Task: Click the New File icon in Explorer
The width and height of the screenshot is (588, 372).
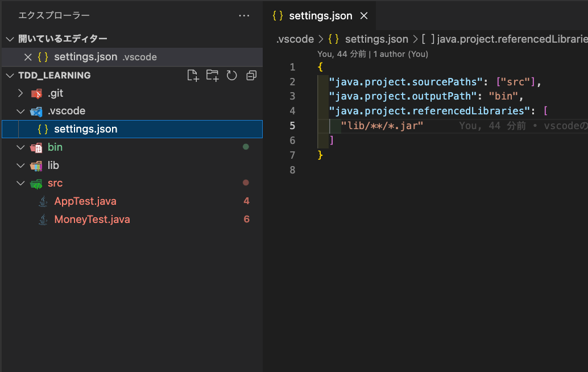Action: point(193,75)
